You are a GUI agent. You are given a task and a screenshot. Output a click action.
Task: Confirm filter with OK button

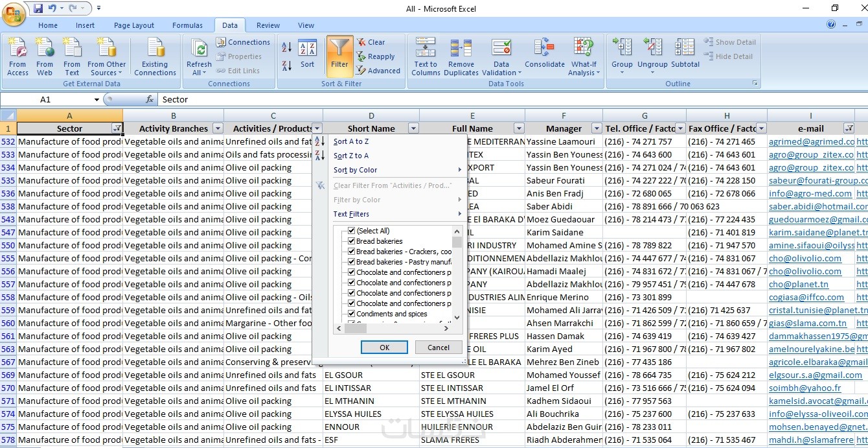tap(384, 348)
